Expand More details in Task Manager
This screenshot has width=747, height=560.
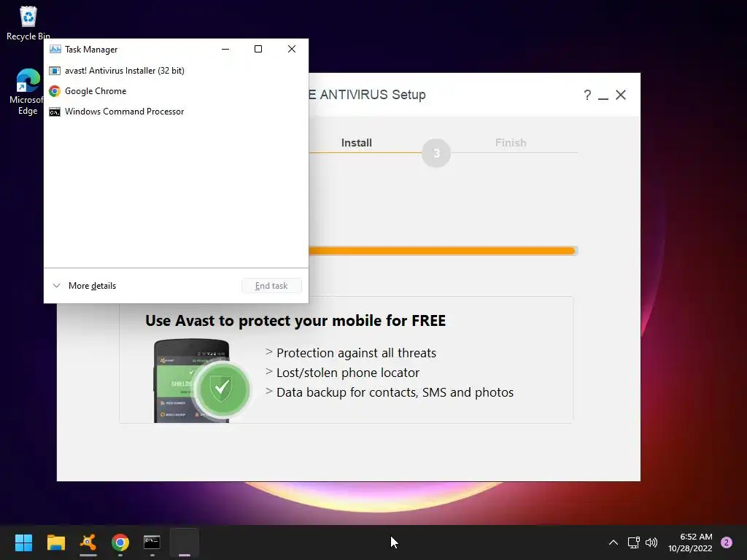85,286
